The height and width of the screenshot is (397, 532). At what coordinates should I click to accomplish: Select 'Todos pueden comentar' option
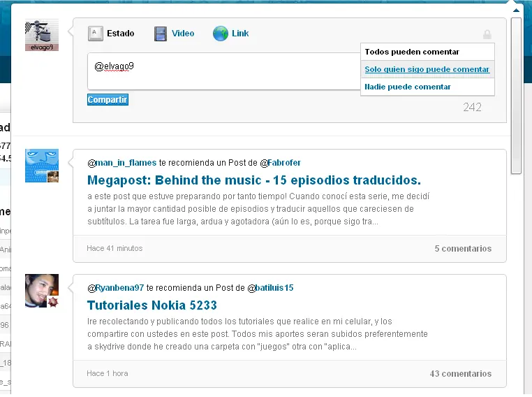pyautogui.click(x=427, y=52)
